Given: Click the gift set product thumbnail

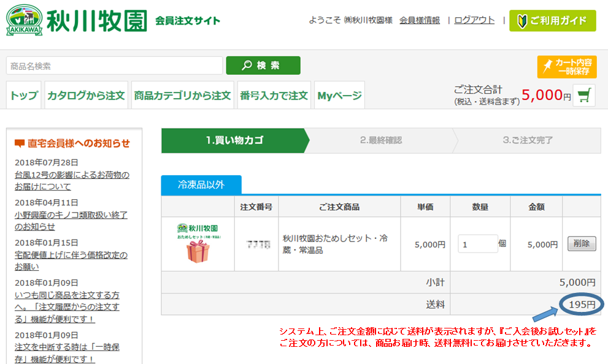Looking at the screenshot, I should pyautogui.click(x=198, y=243).
